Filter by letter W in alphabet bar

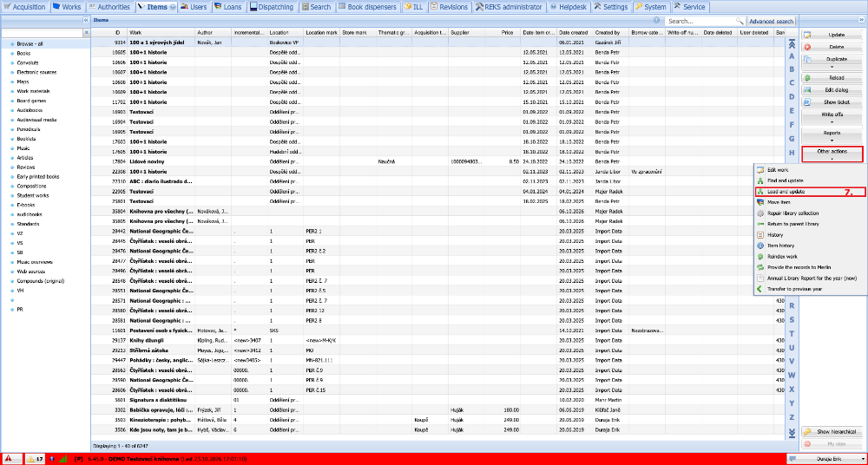792,375
